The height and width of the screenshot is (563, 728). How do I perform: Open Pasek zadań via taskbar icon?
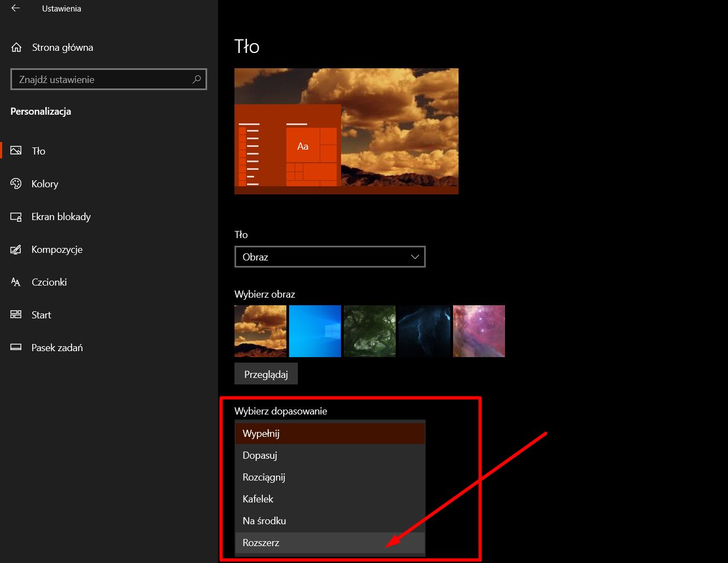16,347
